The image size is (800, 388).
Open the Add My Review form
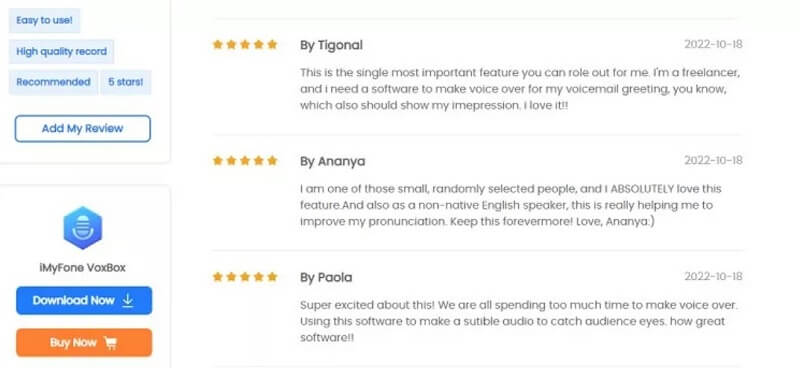coord(83,129)
